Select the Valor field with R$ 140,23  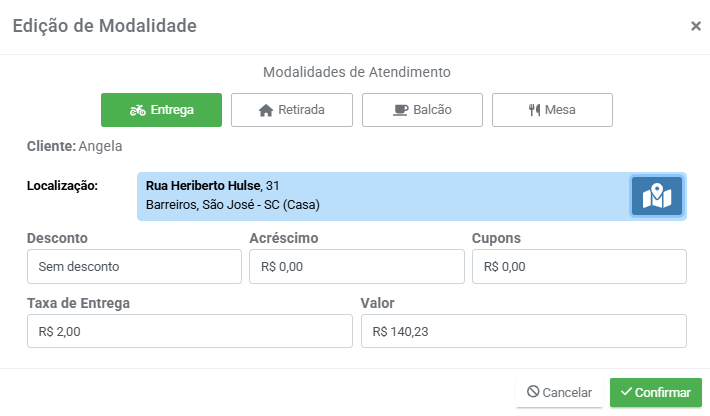[x=523, y=331]
